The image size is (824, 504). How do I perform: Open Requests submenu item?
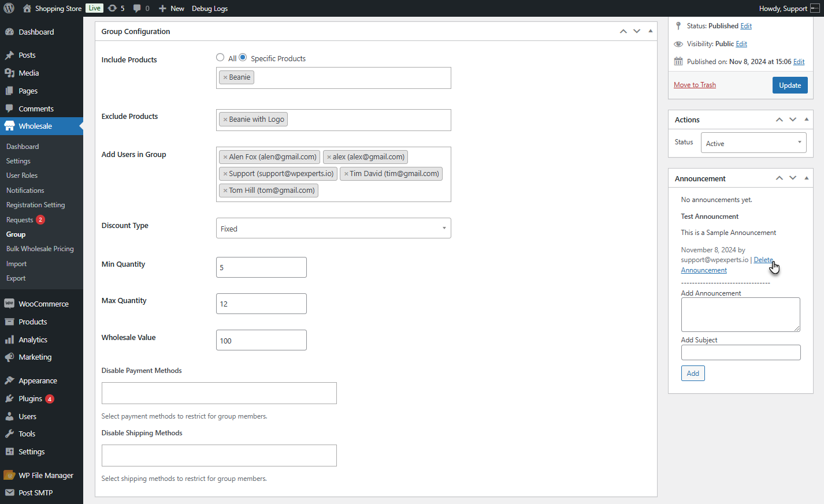20,220
